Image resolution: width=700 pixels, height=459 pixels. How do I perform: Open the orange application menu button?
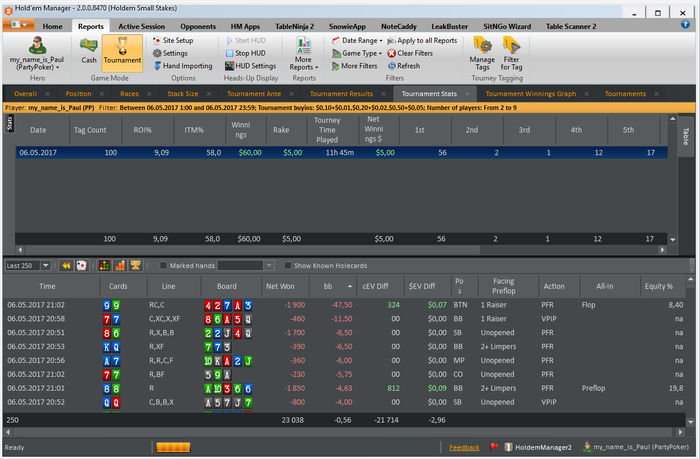pyautogui.click(x=18, y=25)
